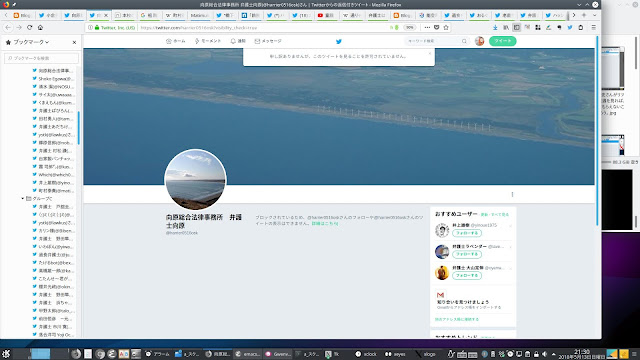Follow 井上勝敬 suggested user
The image size is (640, 360).
pyautogui.click(x=467, y=233)
